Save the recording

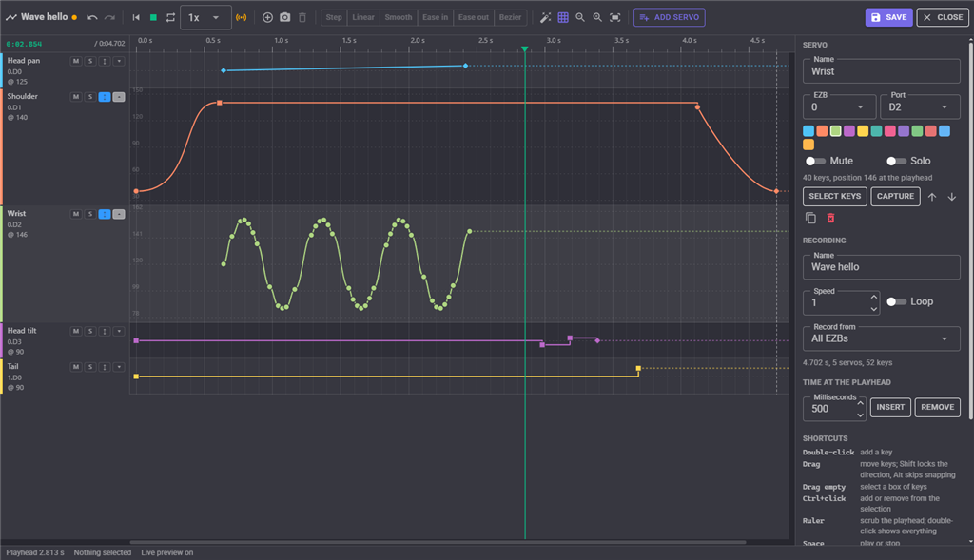[x=888, y=17]
